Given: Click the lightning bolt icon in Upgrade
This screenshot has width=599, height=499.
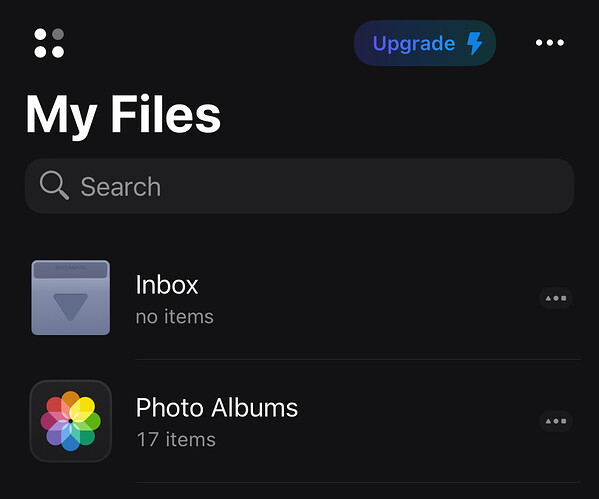Looking at the screenshot, I should coord(475,43).
